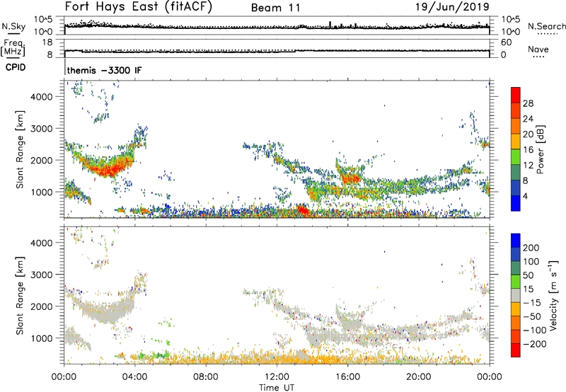Click the "12:00" time axis label

click(277, 377)
